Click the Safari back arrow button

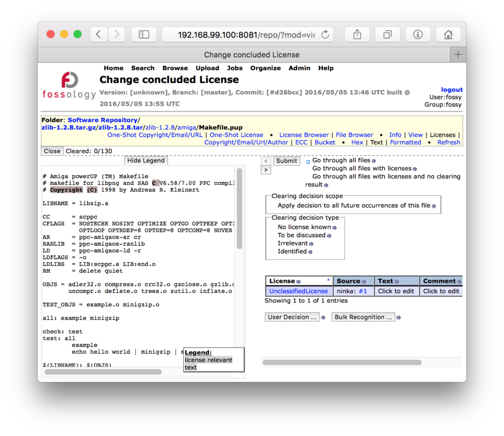click(x=98, y=34)
